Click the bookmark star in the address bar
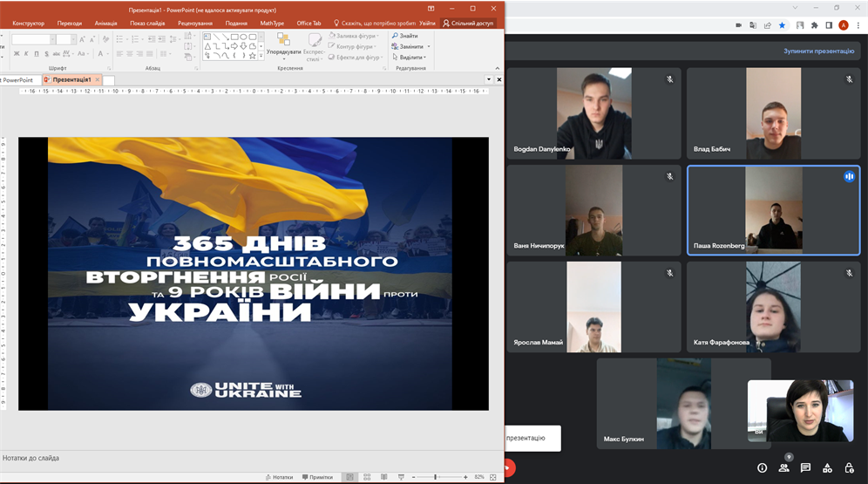The image size is (868, 484). click(x=782, y=25)
